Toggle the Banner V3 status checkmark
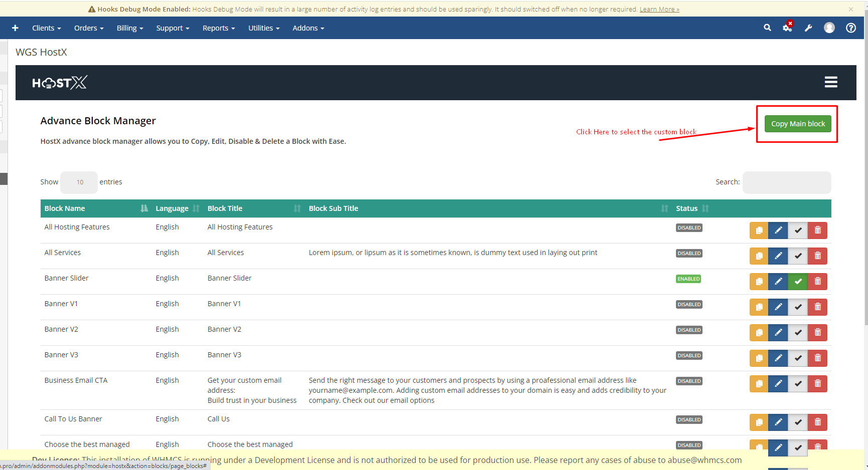 798,358
